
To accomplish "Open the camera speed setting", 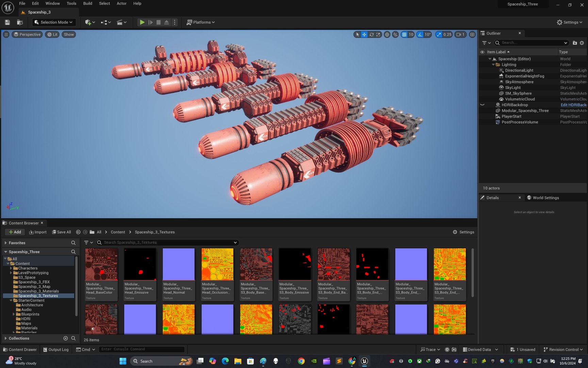I will (x=460, y=34).
